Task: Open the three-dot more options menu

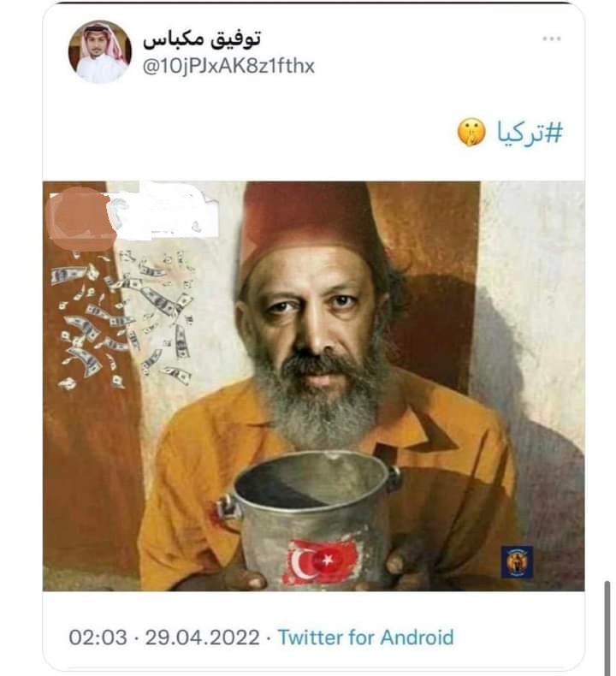Action: click(x=551, y=39)
